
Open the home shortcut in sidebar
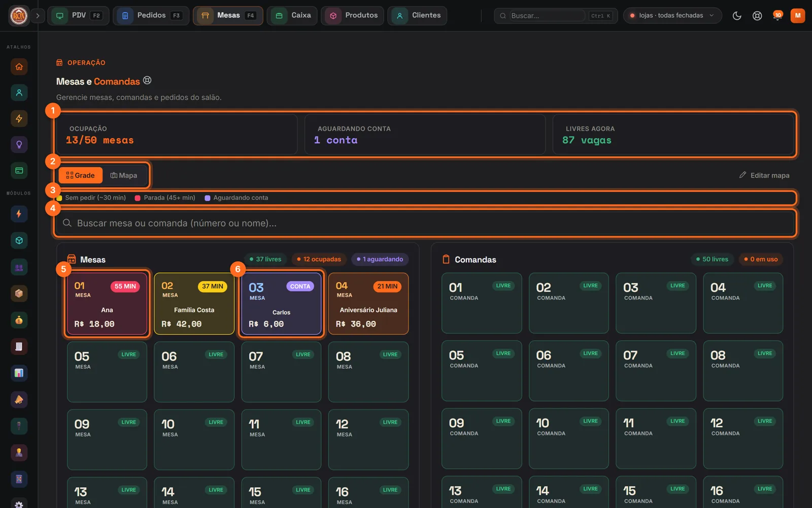[19, 67]
